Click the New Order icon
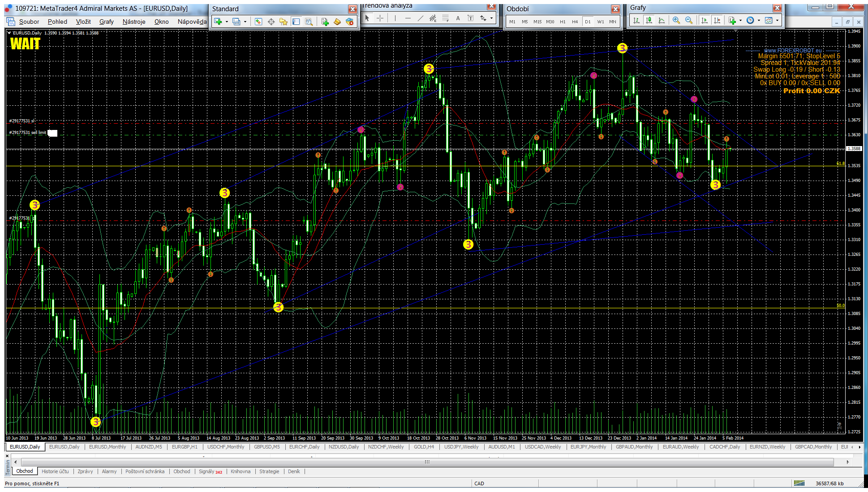868x492 pixels. 325,22
